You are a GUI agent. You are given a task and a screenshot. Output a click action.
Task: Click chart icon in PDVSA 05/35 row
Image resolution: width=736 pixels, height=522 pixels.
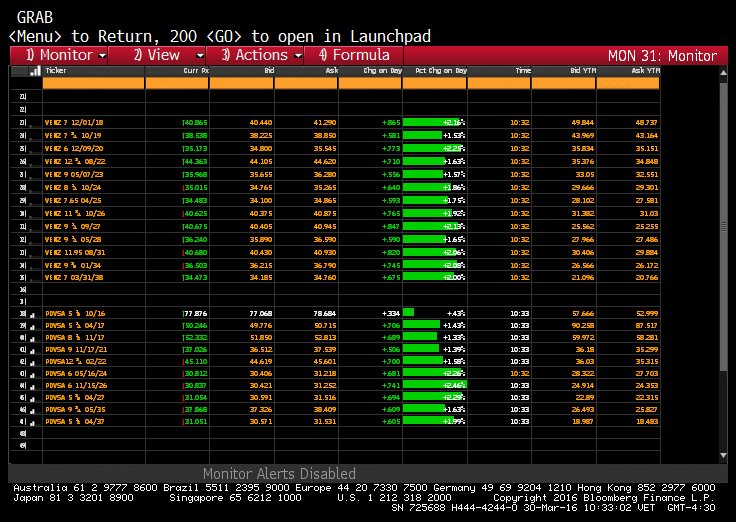pyautogui.click(x=32, y=411)
